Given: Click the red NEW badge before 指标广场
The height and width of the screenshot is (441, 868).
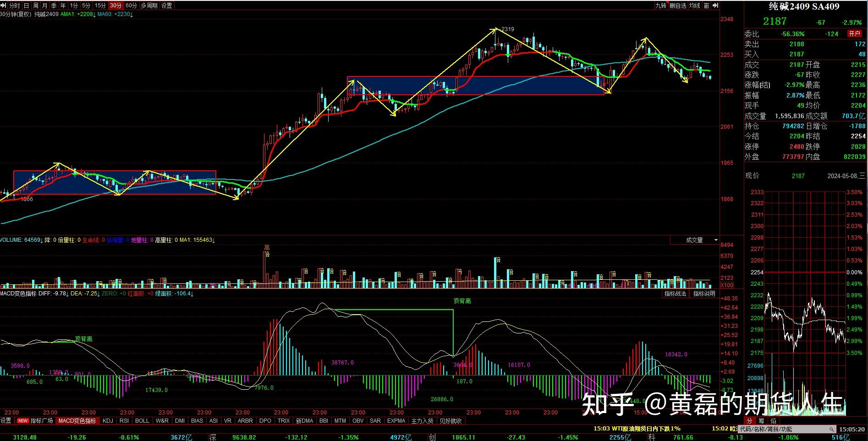Looking at the screenshot, I should tap(22, 421).
